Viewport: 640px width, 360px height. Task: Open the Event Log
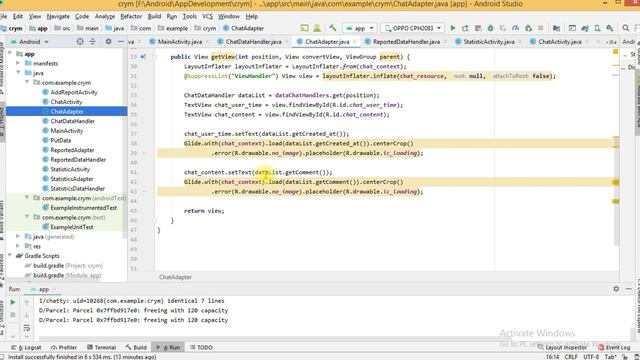(614, 347)
